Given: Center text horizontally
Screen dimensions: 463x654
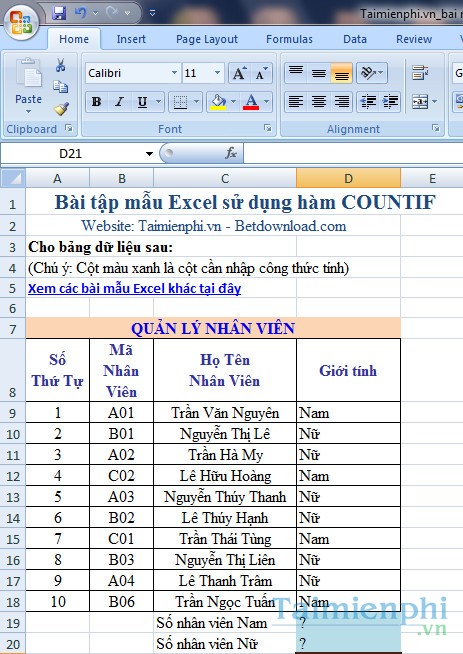Looking at the screenshot, I should tap(319, 101).
